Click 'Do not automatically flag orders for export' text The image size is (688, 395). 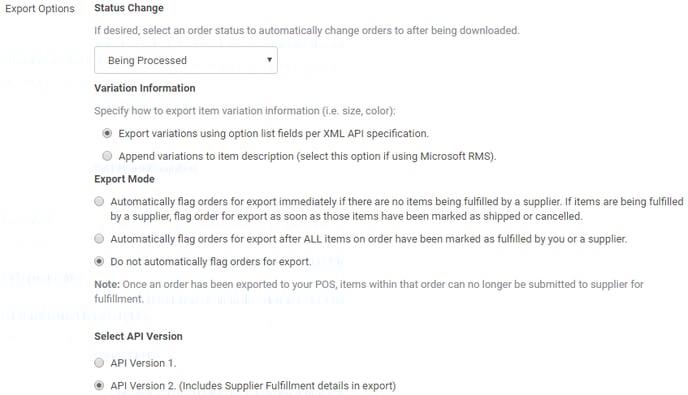(x=211, y=262)
